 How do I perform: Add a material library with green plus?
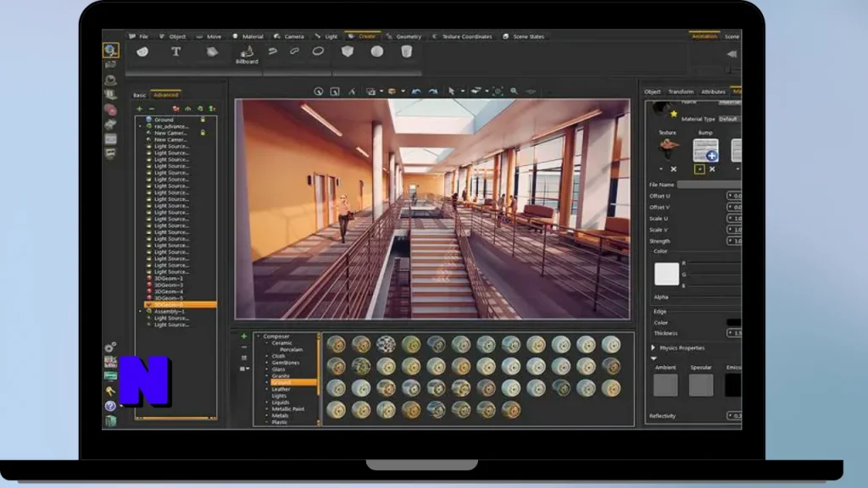(243, 336)
